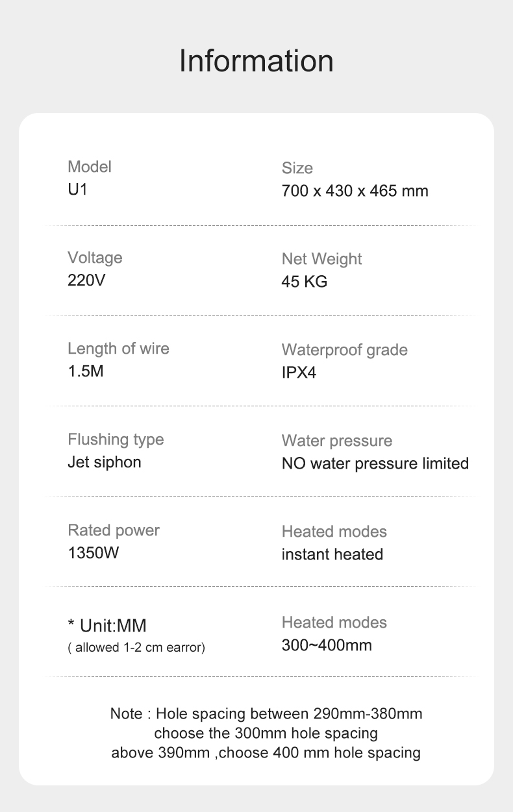
Task: Select the "Flushing type" label
Action: coord(116,439)
